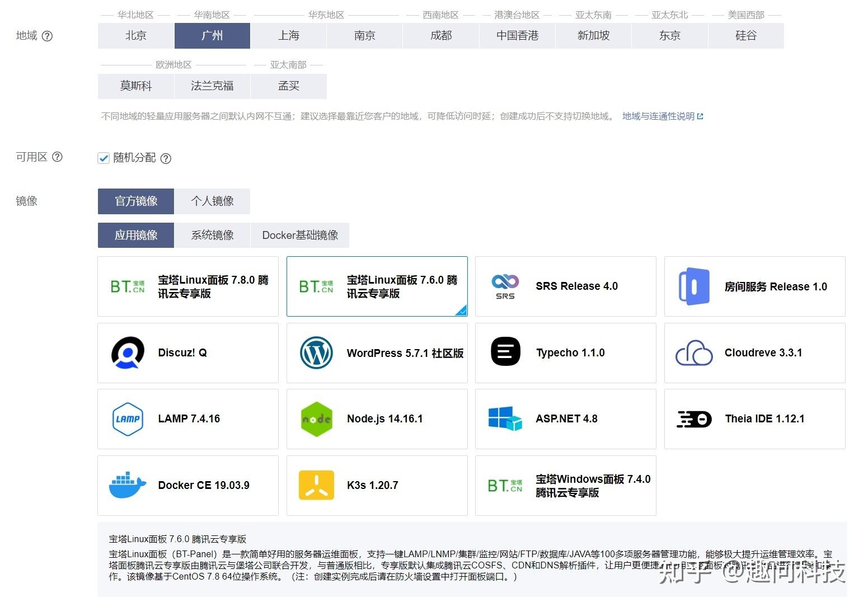Choose the Node.js 14.16.1 image label
Viewport: 868px width, 607px height.
click(384, 419)
